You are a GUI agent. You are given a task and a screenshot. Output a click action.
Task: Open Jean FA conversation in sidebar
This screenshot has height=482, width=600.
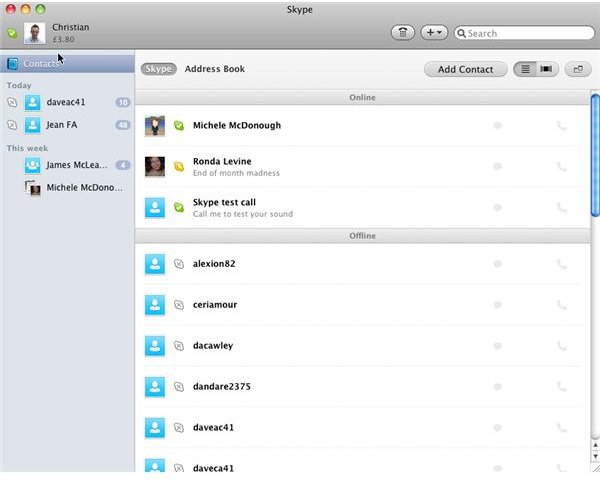pyautogui.click(x=67, y=125)
